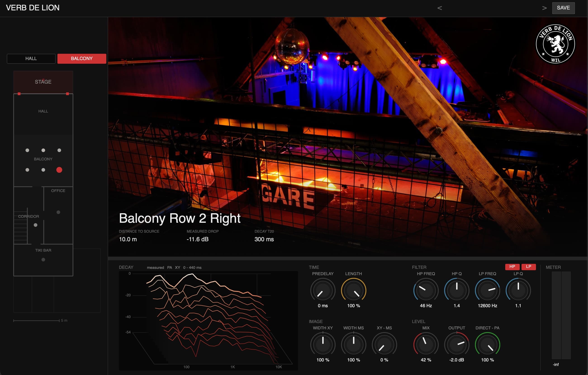This screenshot has width=588, height=375.
Task: Select balcony row 1 left position dot
Action: pyautogui.click(x=27, y=150)
